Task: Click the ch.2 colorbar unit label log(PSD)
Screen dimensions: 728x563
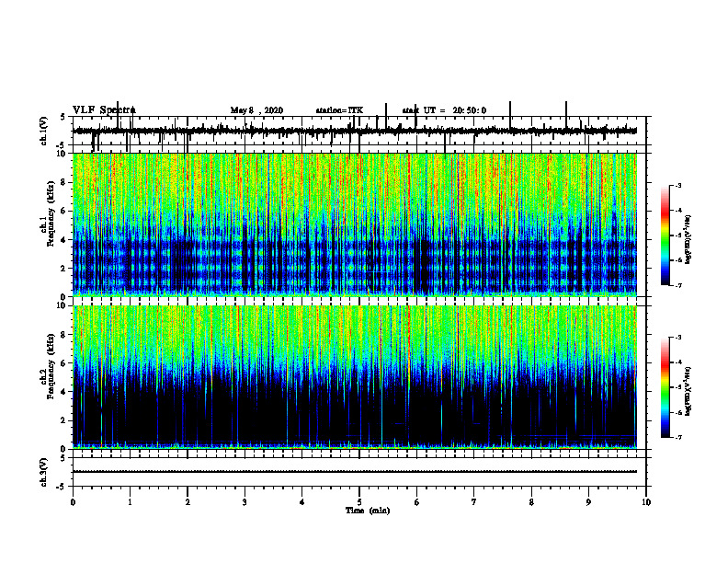Action: (688, 391)
